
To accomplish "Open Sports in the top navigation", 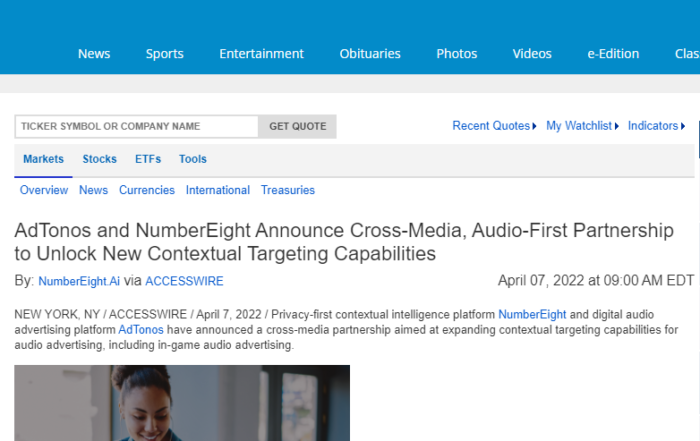I will [x=164, y=54].
